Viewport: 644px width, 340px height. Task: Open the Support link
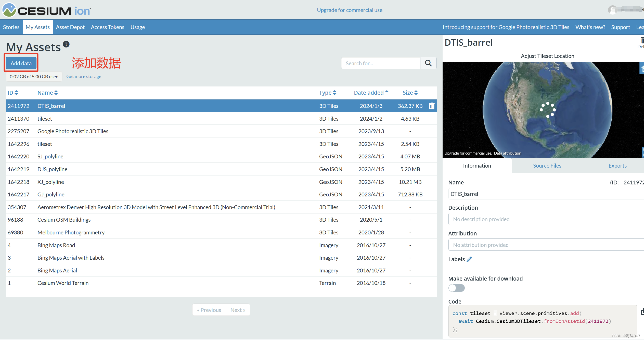(x=620, y=27)
